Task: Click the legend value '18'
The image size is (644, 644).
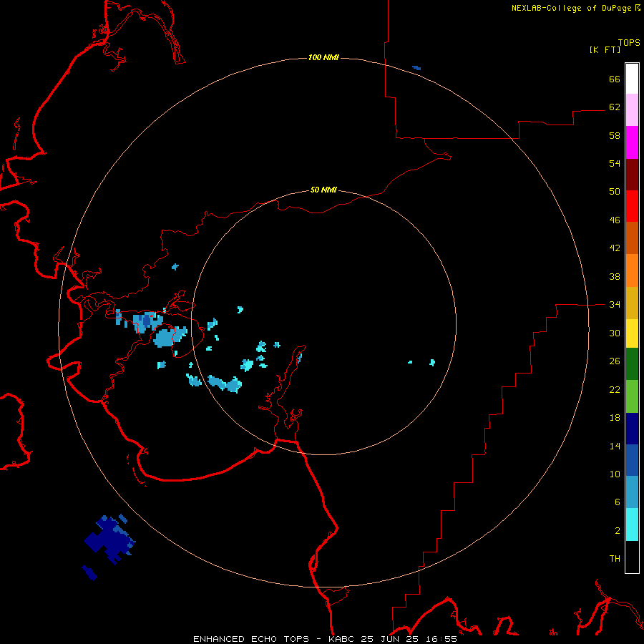Action: click(x=615, y=418)
